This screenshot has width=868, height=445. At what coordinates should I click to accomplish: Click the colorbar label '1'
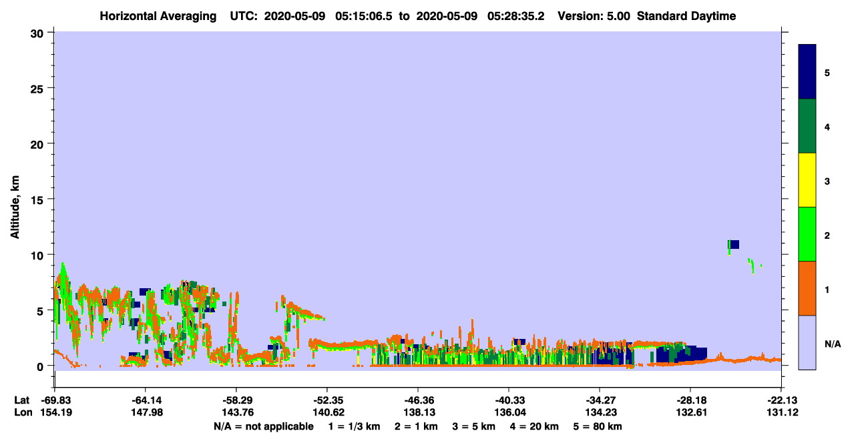827,288
